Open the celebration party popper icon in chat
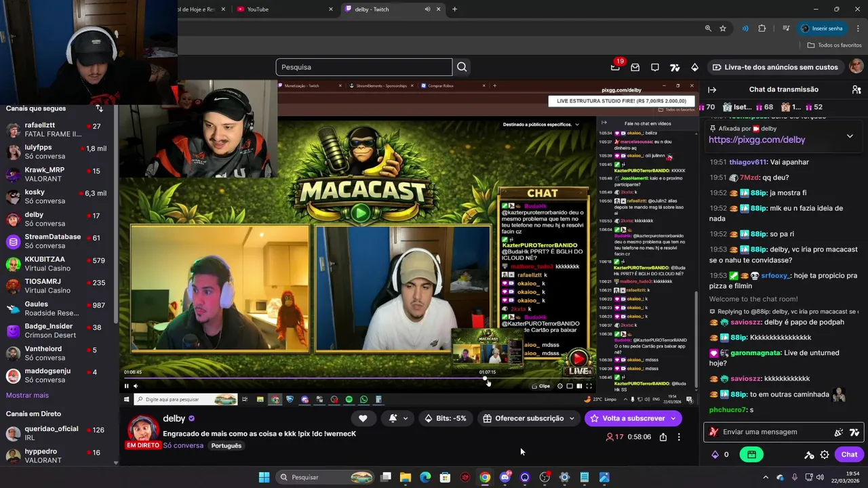The width and height of the screenshot is (868, 488). point(839,432)
